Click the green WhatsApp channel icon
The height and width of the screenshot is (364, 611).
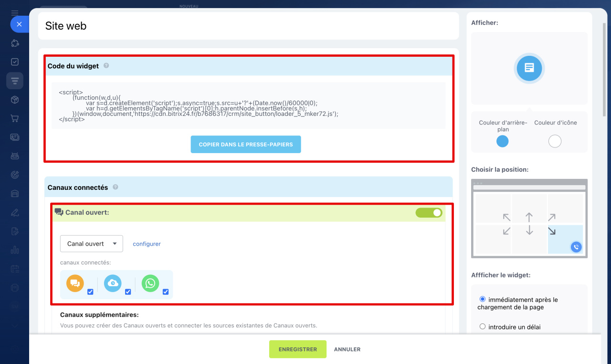click(150, 283)
